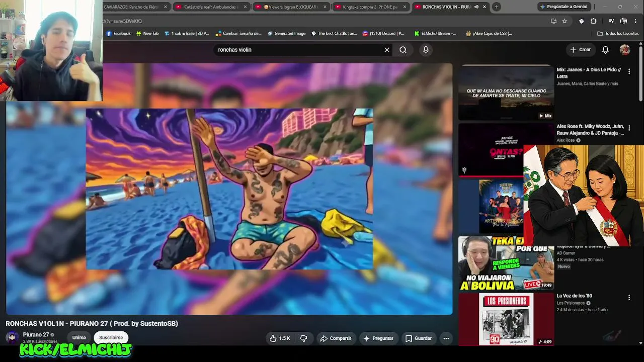Viewport: 644px width, 362px height.
Task: Click the video player to pause
Action: click(x=229, y=189)
